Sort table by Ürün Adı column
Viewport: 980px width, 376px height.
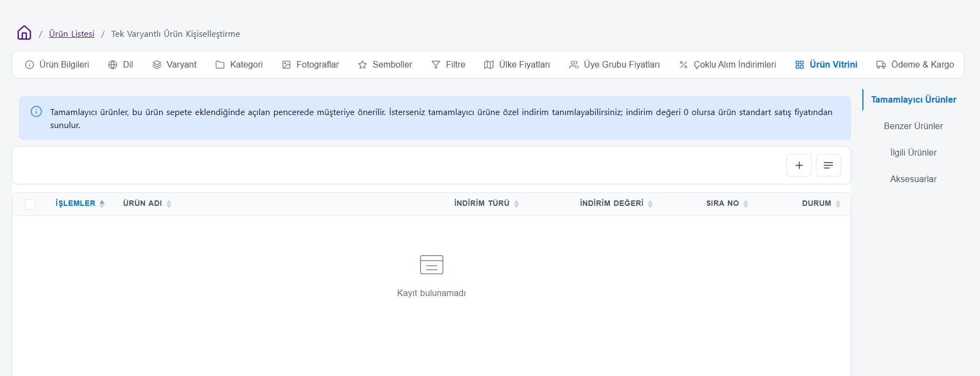point(147,204)
